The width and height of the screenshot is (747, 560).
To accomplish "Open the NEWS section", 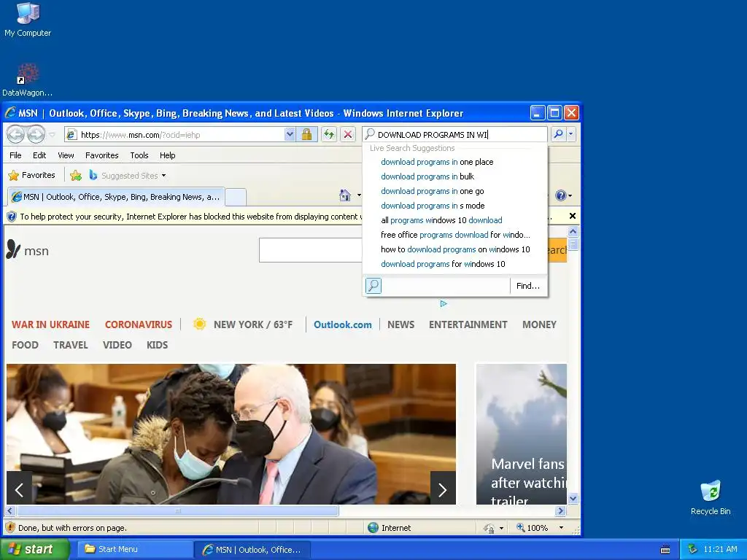I will (x=400, y=324).
